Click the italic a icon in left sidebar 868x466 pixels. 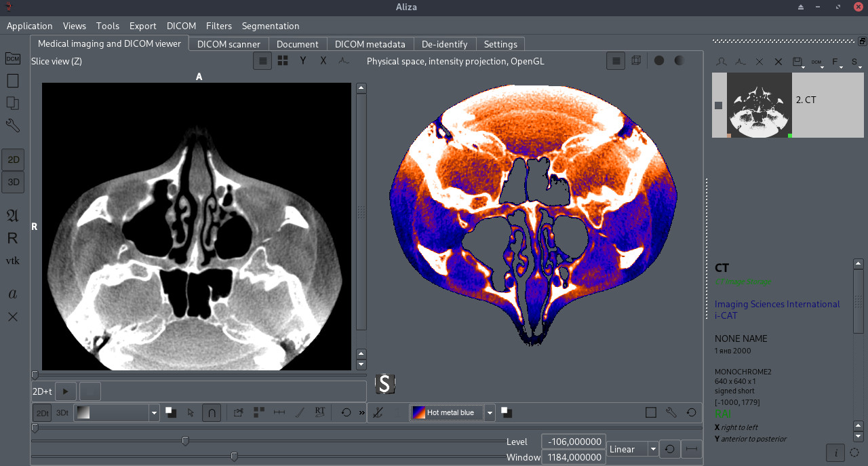[x=12, y=294]
